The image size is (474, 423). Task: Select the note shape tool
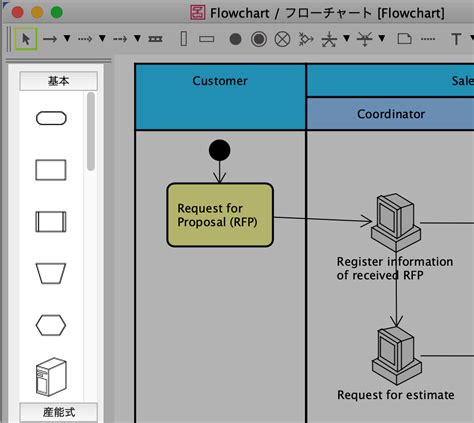click(404, 39)
